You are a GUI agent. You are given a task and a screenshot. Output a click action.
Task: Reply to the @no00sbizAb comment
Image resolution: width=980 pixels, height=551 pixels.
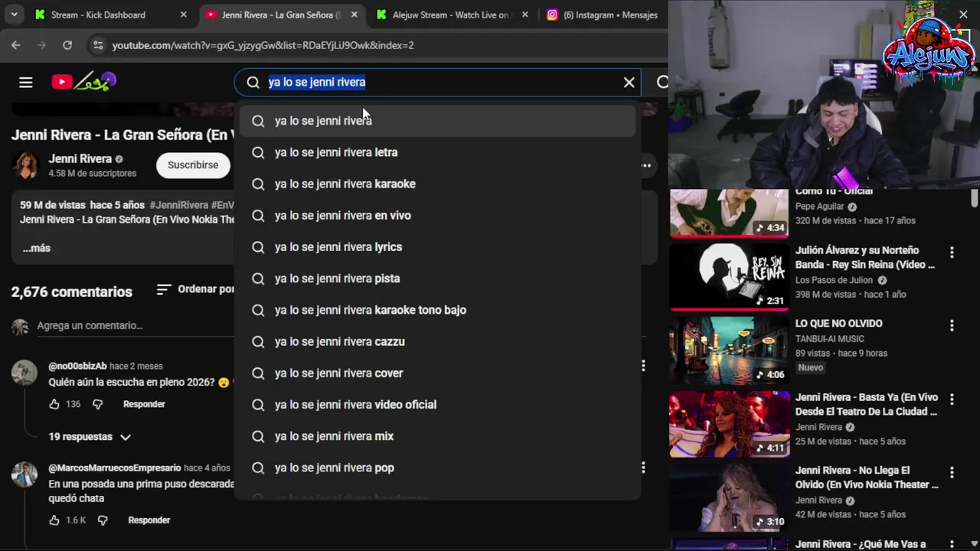coord(144,404)
